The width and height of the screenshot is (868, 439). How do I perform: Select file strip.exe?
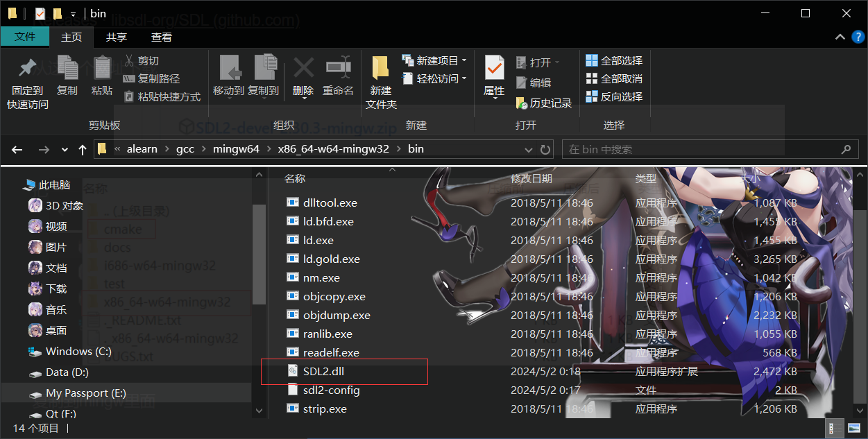[x=325, y=409]
